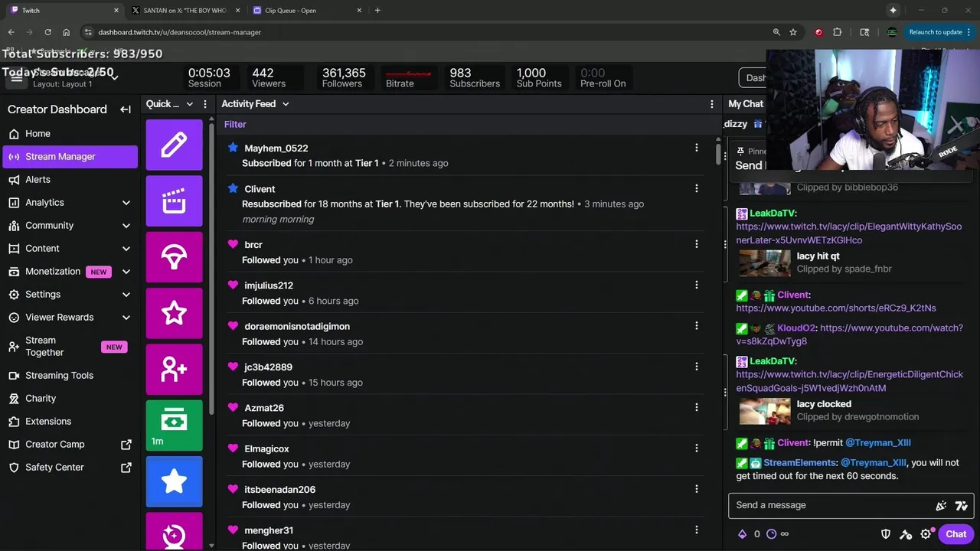This screenshot has height=551, width=980.
Task: Reload the page in the browser
Action: click(x=47, y=32)
